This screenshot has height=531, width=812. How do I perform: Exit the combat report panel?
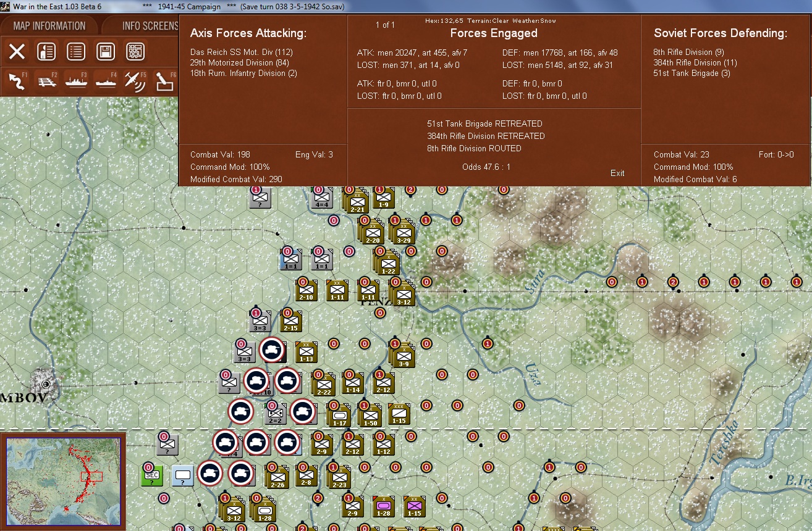tap(617, 173)
